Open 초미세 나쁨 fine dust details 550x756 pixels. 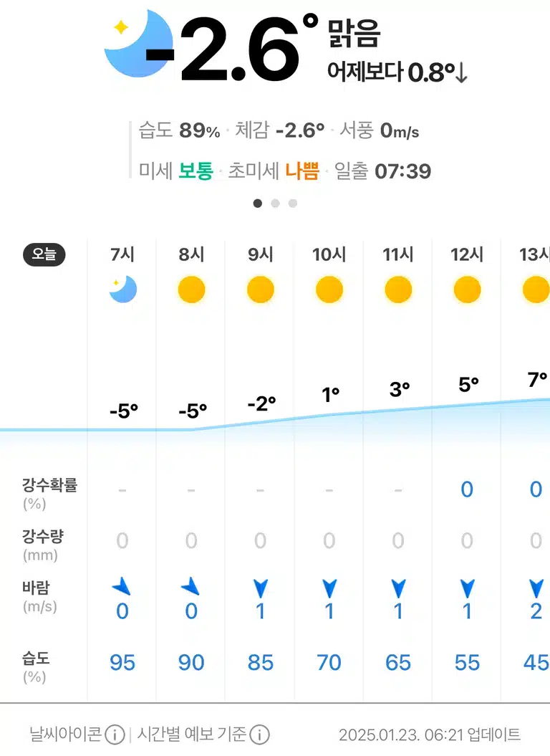(274, 171)
